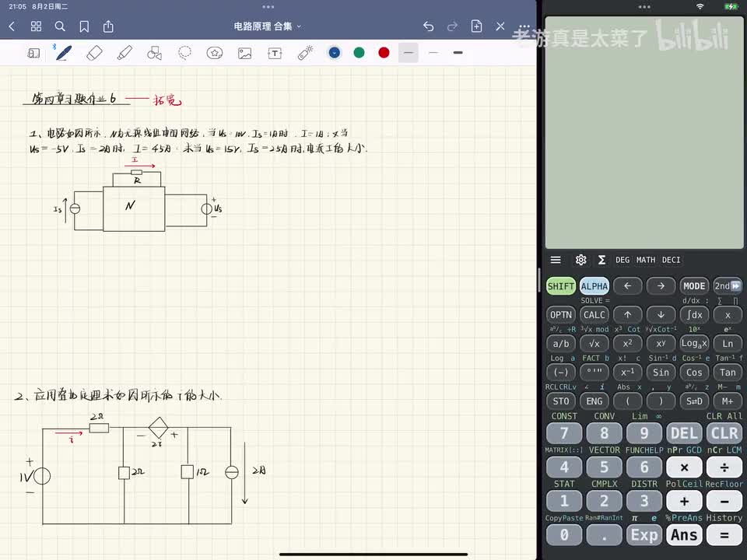Tap the equals = key
747x560 pixels.
[724, 535]
